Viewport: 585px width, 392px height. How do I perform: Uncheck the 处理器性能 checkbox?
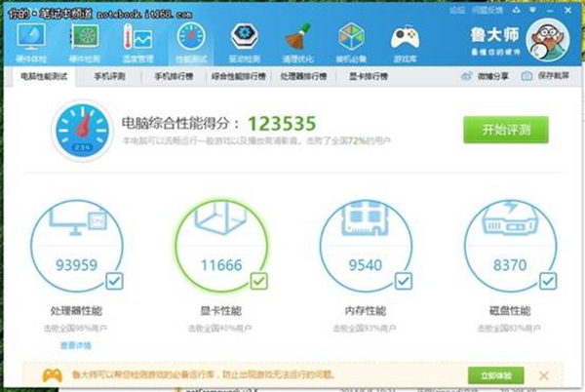click(114, 281)
